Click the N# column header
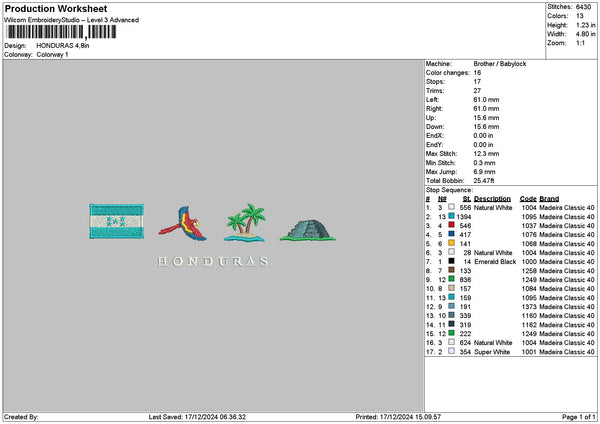Image resolution: width=600 pixels, height=424 pixels. (x=442, y=199)
